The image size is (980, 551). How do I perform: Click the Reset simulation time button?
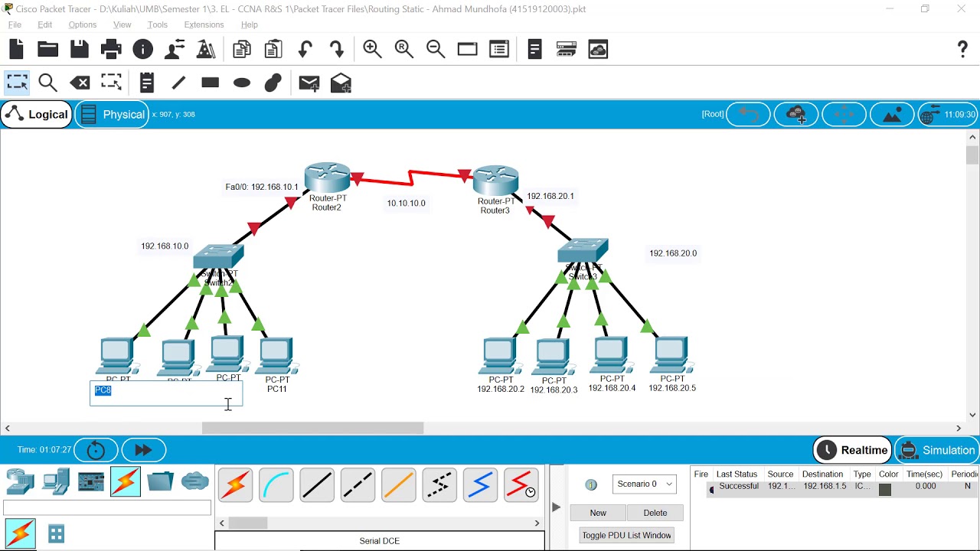point(96,450)
